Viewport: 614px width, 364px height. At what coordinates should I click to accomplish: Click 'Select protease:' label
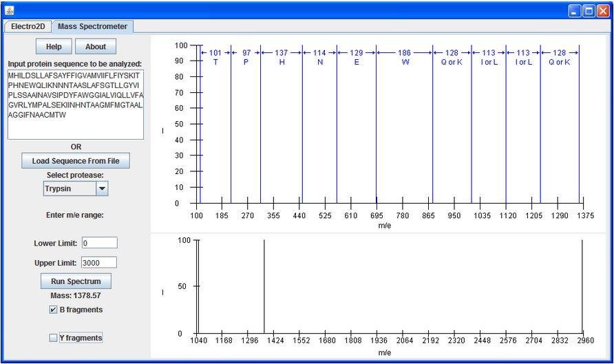[x=75, y=175]
